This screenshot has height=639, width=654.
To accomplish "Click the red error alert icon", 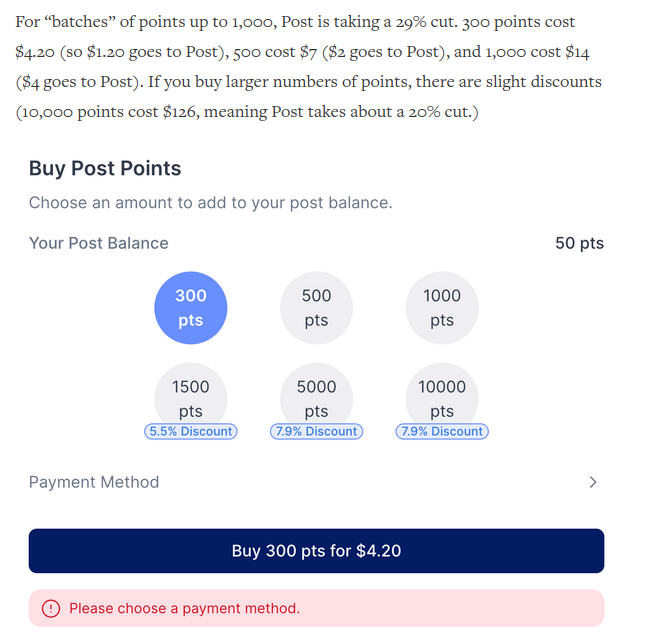I will click(x=51, y=608).
